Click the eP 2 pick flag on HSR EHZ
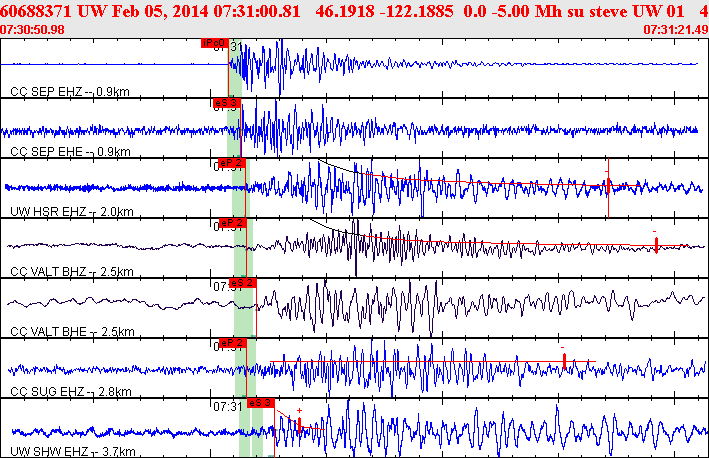The height and width of the screenshot is (458, 709). (x=232, y=162)
